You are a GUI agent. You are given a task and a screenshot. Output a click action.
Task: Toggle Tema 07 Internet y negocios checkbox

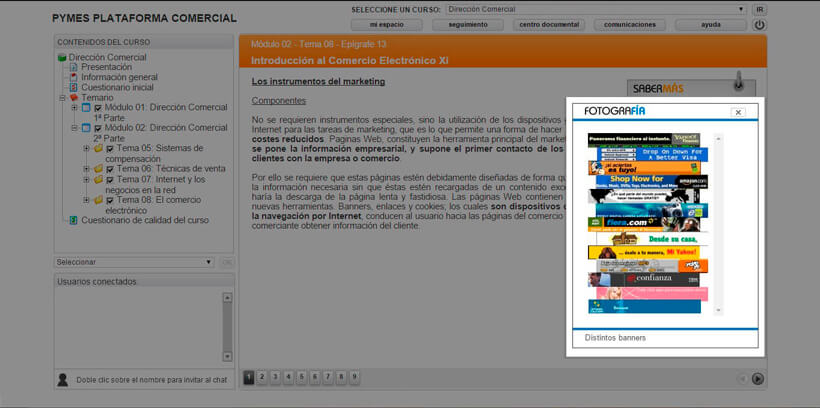(110, 180)
